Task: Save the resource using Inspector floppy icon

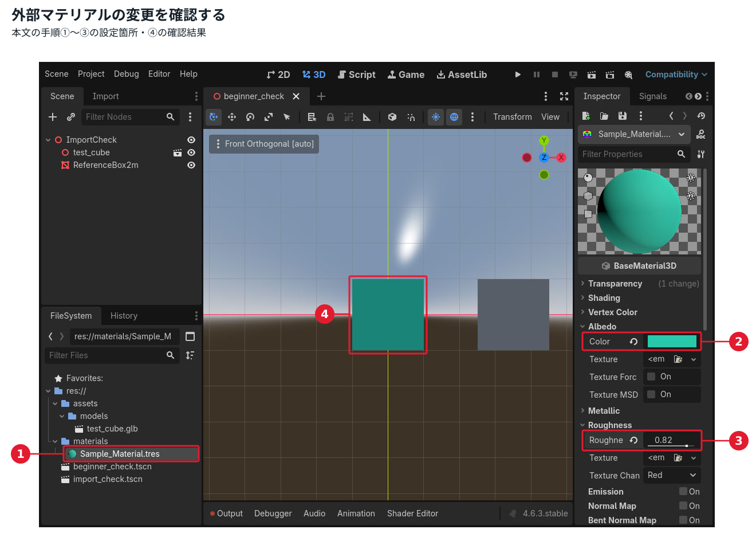Action: (623, 116)
